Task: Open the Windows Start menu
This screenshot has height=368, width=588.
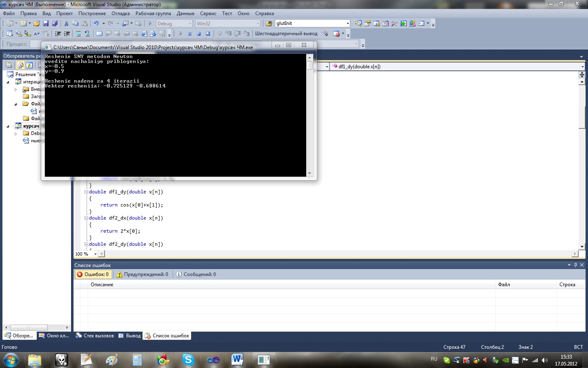Action: coord(11,360)
